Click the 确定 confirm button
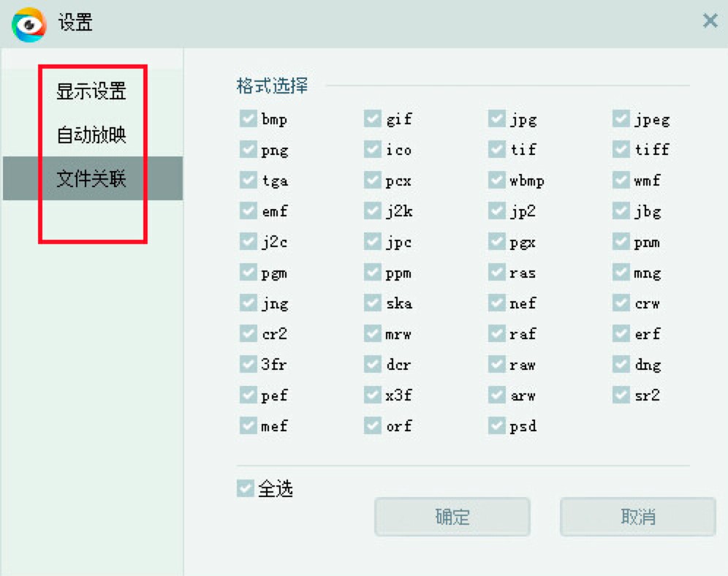Viewport: 728px width, 576px height. 452,516
